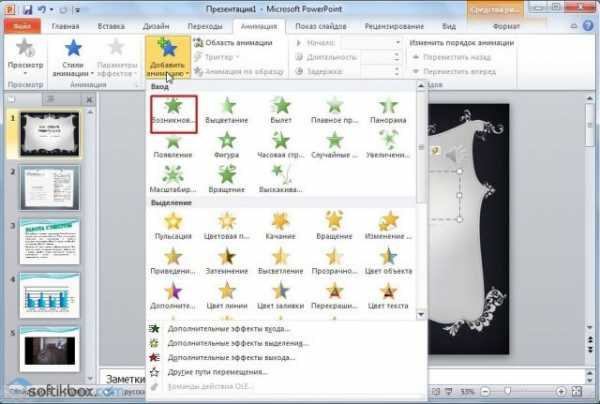
Task: Open PowerPoint help
Action: tap(588, 26)
